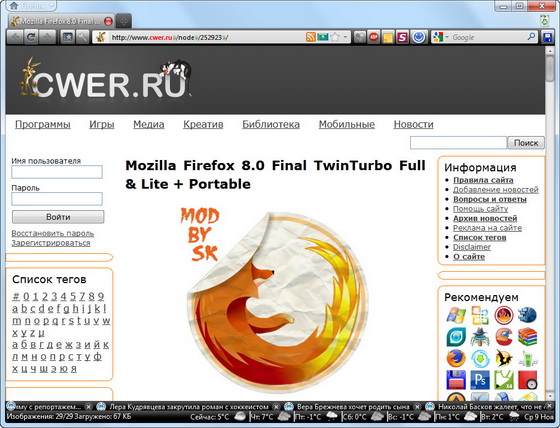The width and height of the screenshot is (560, 428).
Task: Open the Мобильные menu section
Action: click(346, 124)
